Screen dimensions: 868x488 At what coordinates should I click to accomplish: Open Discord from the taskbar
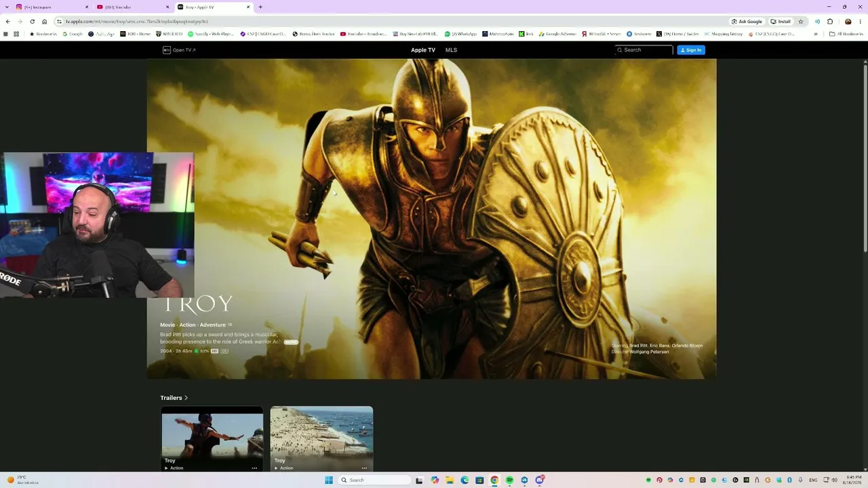click(540, 480)
